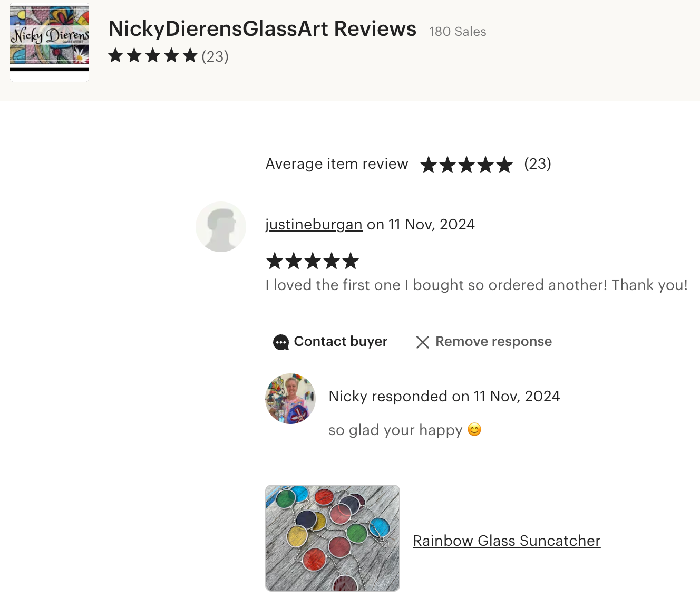700x616 pixels.
Task: Click the Average item review stars
Action: [x=466, y=165]
